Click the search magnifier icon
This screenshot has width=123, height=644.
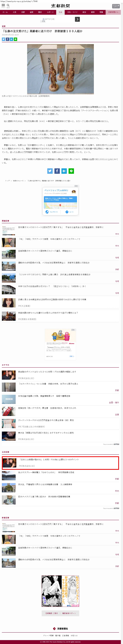[8, 5]
